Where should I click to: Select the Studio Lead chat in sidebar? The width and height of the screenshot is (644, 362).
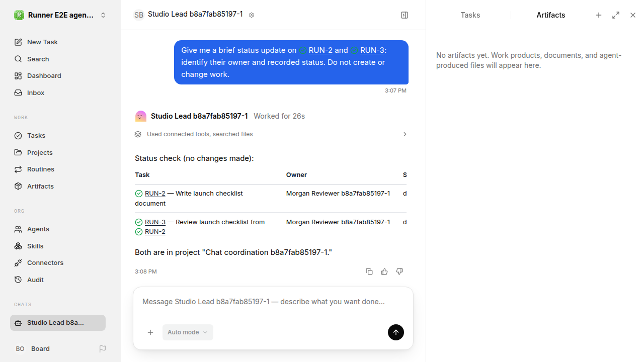pyautogui.click(x=58, y=323)
